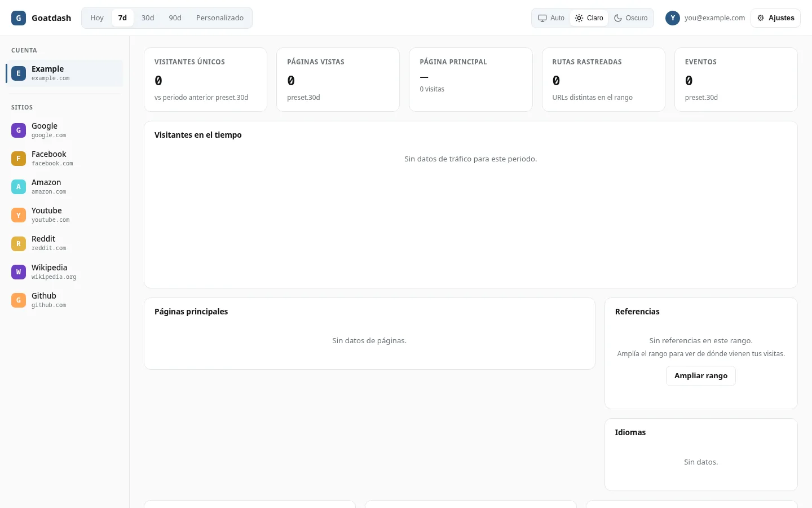The width and height of the screenshot is (812, 508).
Task: Select the Auto theme mode
Action: click(551, 18)
